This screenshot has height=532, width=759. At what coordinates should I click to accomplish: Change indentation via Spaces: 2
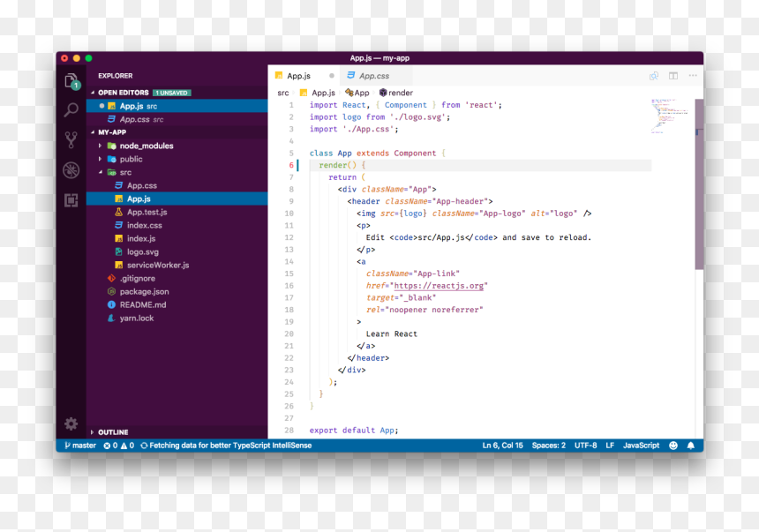(548, 446)
